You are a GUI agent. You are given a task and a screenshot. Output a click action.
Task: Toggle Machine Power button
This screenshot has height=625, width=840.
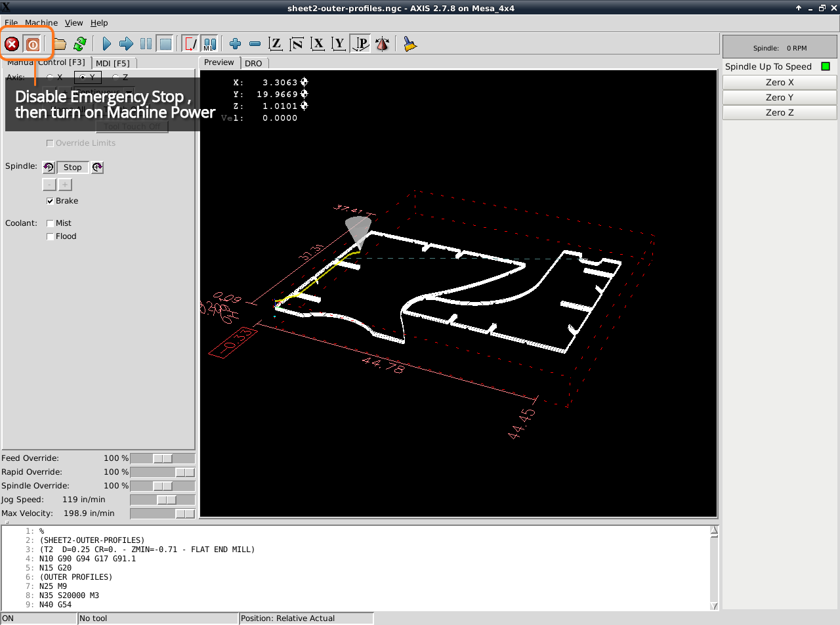(33, 44)
